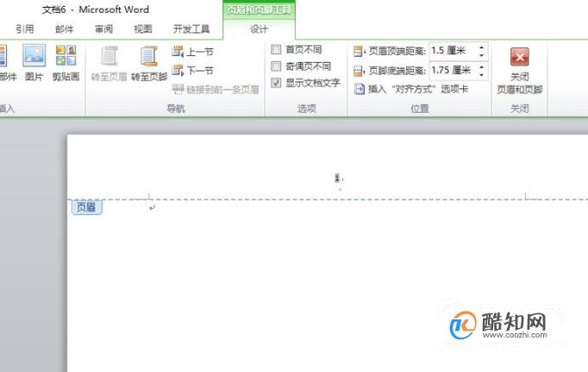The height and width of the screenshot is (372, 588).
Task: Increase footer bottom distance with up arrow
Action: point(482,66)
